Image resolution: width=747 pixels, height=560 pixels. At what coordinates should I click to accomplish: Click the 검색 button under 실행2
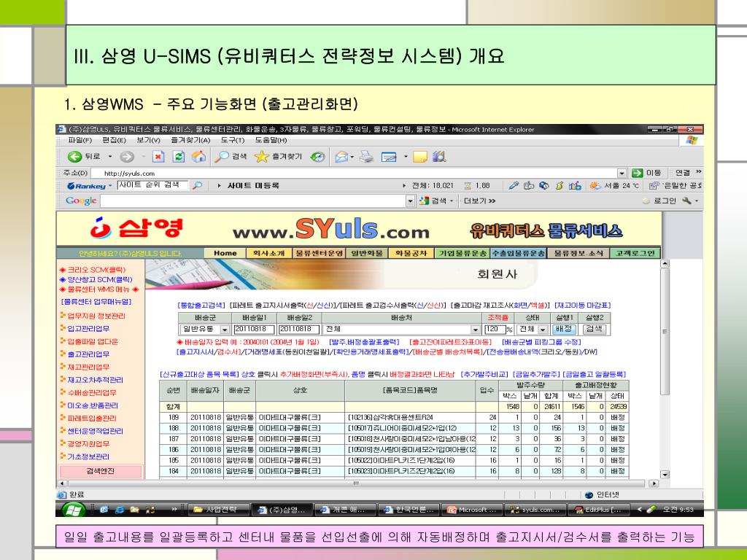pos(594,329)
